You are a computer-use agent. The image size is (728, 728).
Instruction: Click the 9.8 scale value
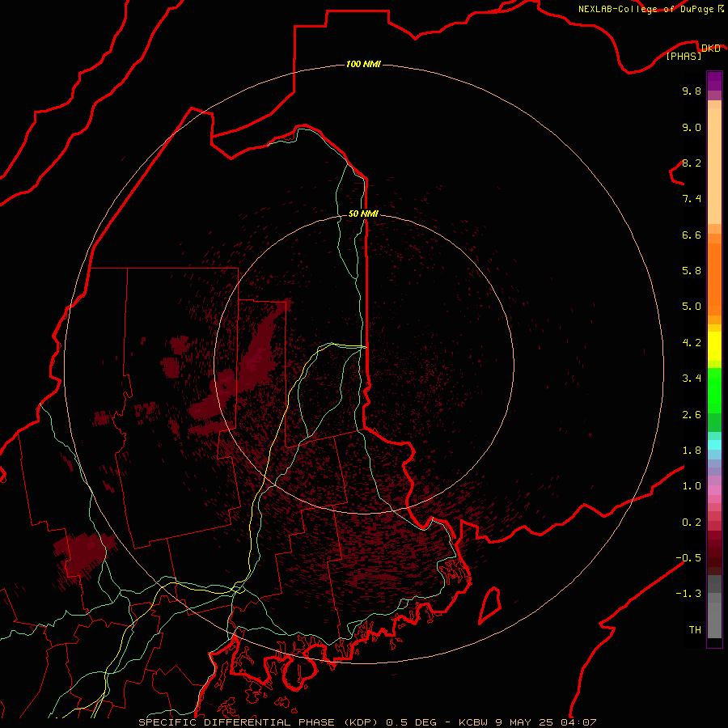coord(692,91)
